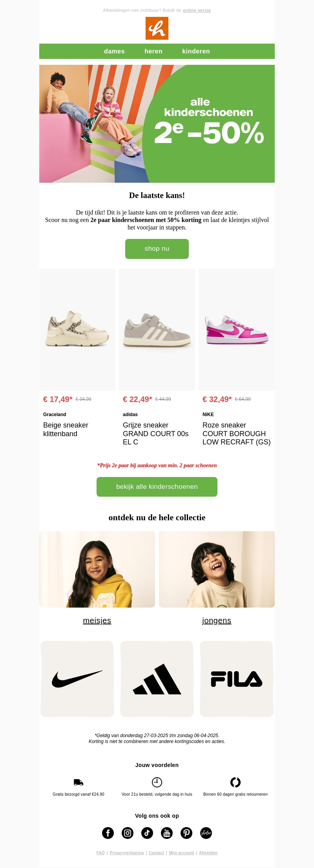Click 'bekijk alle kinderschoenen' button
The image size is (314, 868).
pos(157,487)
